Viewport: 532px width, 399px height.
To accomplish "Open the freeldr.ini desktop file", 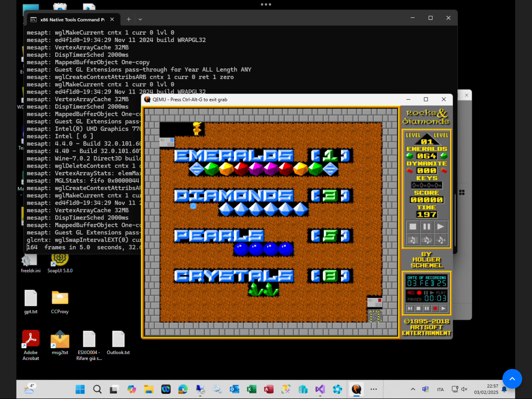I will (x=31, y=264).
